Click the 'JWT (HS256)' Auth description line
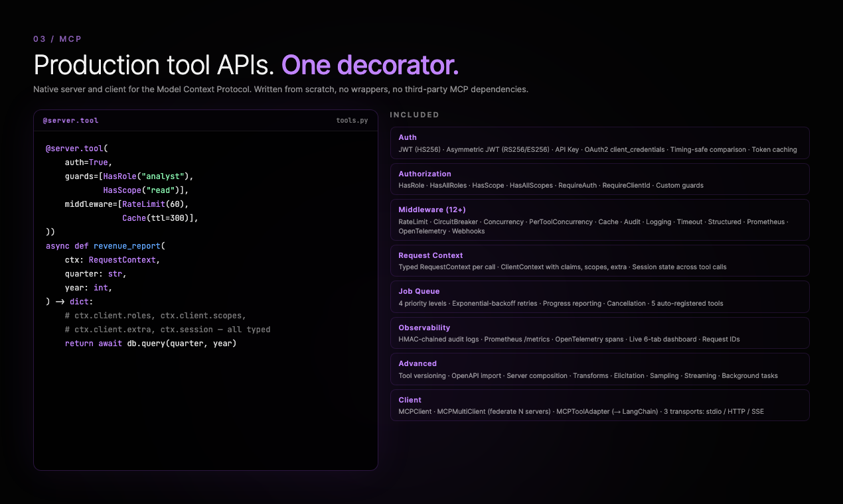This screenshot has width=843, height=504. 597,149
